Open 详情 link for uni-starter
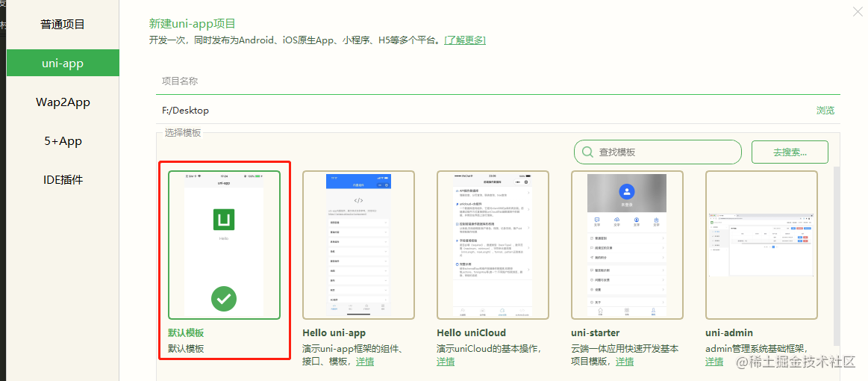Image resolution: width=868 pixels, height=381 pixels. coord(625,362)
